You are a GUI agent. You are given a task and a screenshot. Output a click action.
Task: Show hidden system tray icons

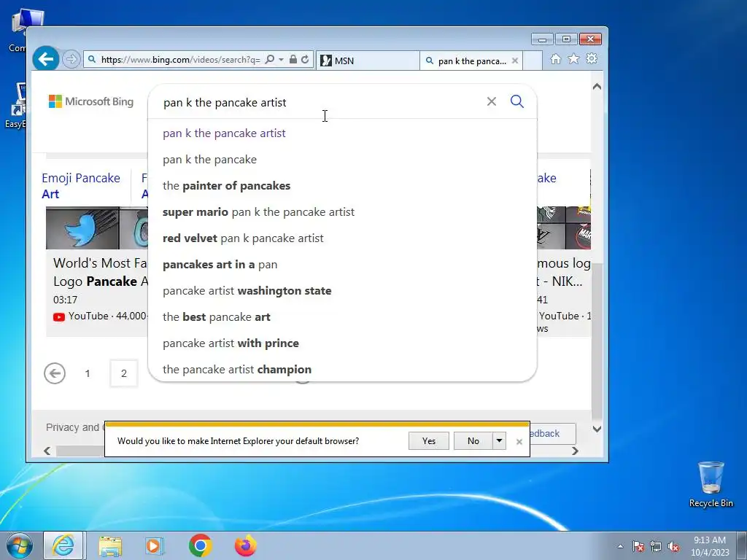[x=620, y=546]
